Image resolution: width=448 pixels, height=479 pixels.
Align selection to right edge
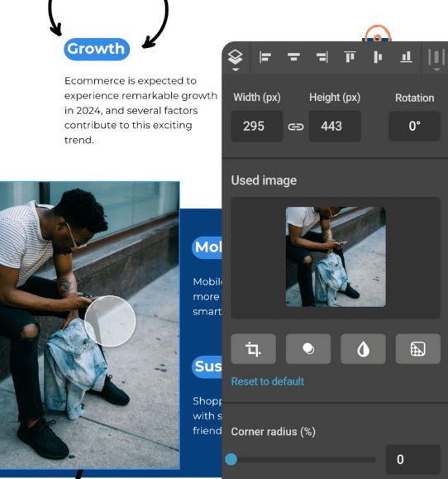322,57
